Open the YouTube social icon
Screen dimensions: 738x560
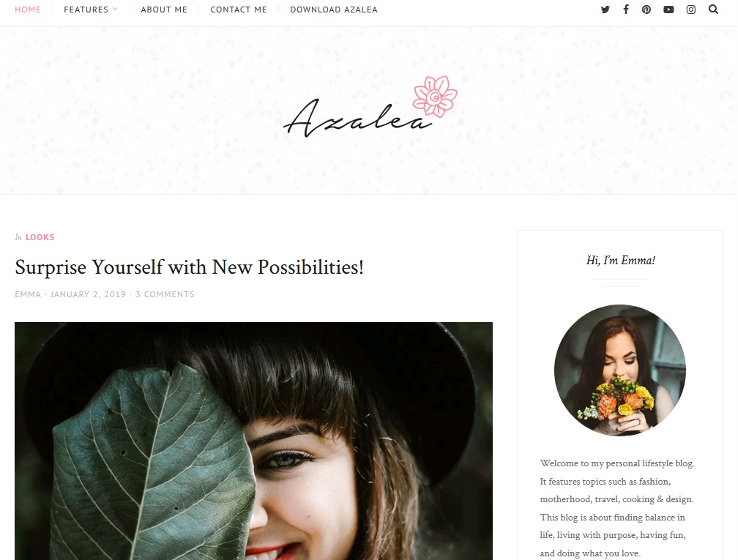[x=668, y=10]
